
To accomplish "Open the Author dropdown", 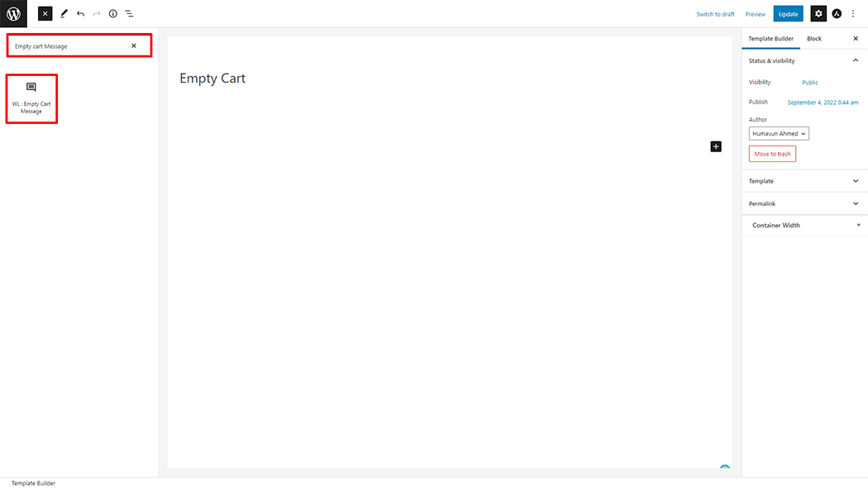I will 779,133.
